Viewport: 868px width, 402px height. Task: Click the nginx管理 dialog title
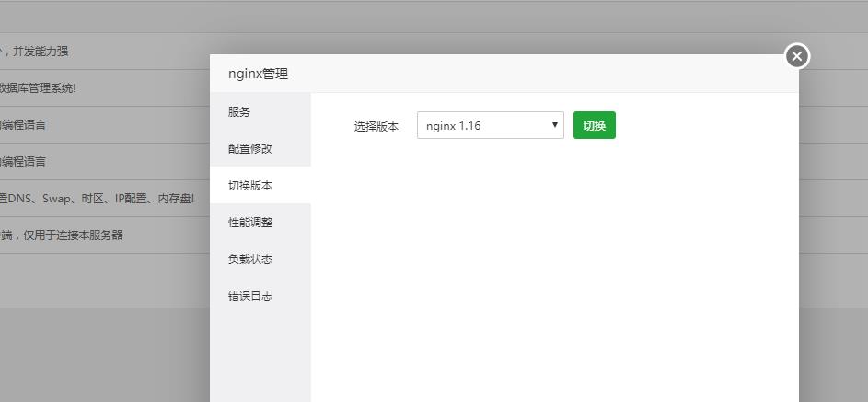258,74
